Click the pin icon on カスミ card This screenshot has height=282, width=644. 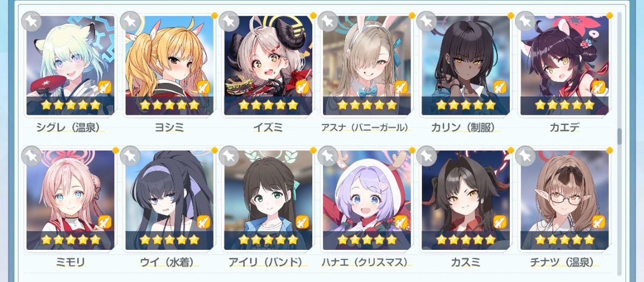[427, 155]
